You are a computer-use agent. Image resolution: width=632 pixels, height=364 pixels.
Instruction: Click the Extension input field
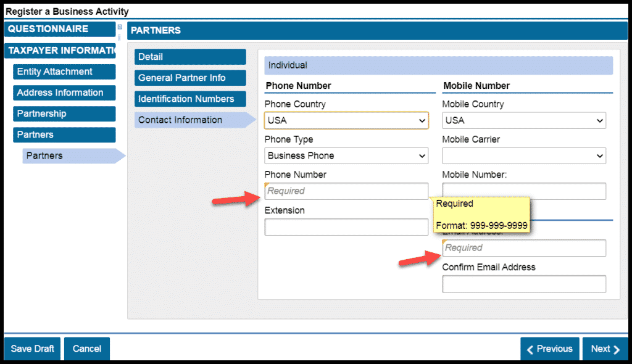pyautogui.click(x=346, y=227)
